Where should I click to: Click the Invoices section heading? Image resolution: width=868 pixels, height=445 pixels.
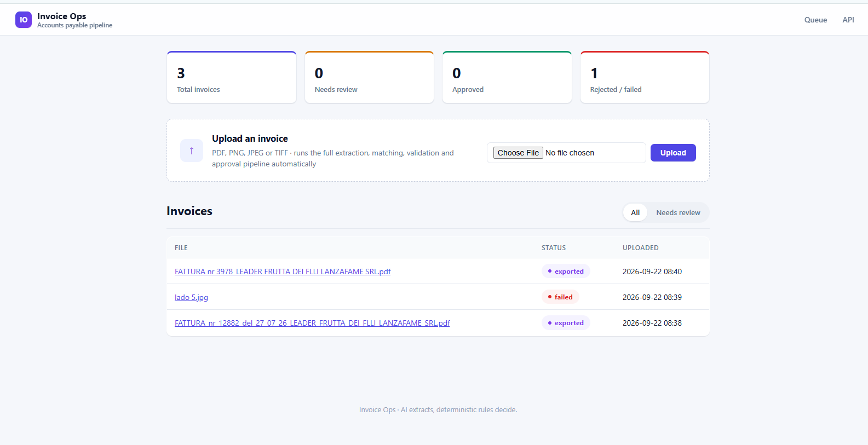189,211
